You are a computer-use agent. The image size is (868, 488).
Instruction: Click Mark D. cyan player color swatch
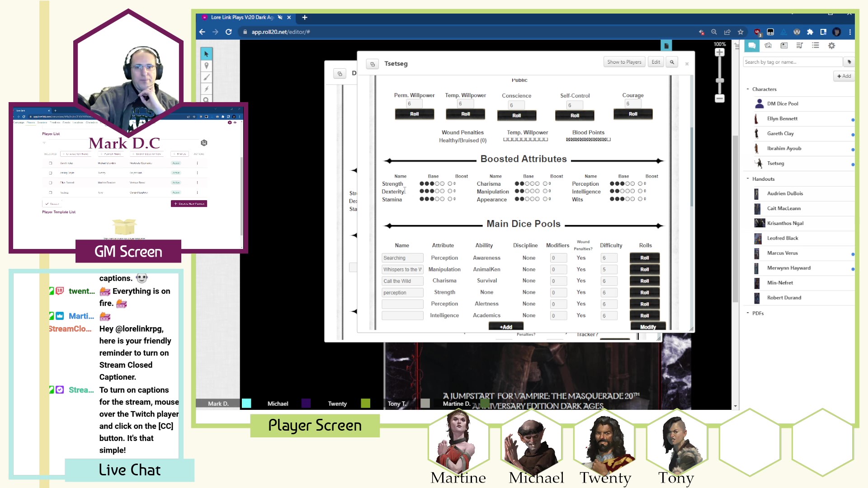point(246,404)
